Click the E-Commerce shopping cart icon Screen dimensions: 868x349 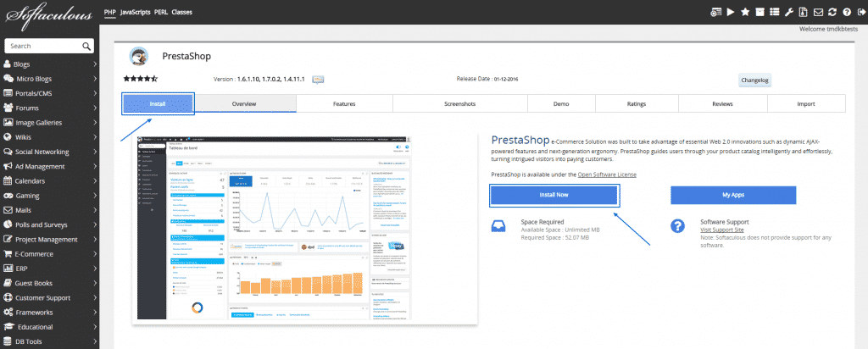(x=8, y=254)
